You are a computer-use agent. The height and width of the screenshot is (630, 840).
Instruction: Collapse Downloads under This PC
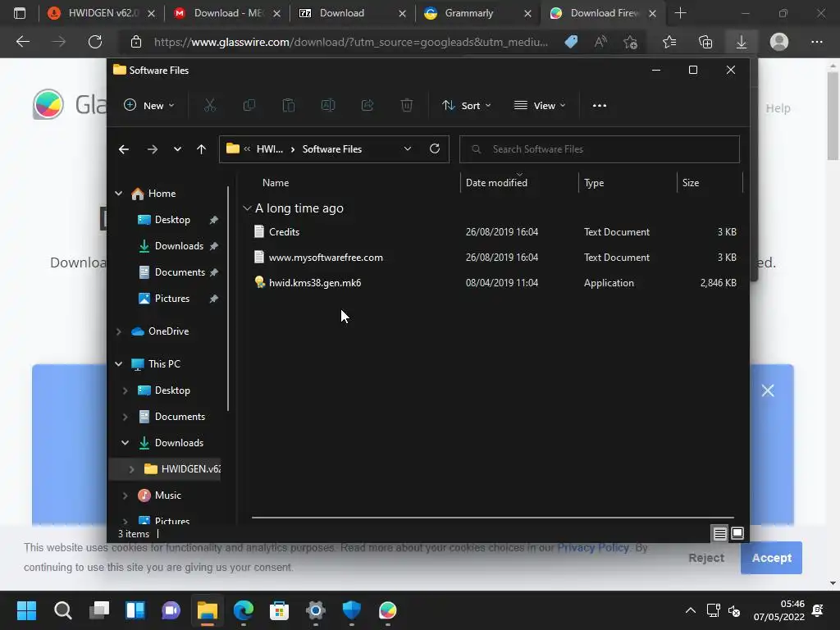[125, 442]
